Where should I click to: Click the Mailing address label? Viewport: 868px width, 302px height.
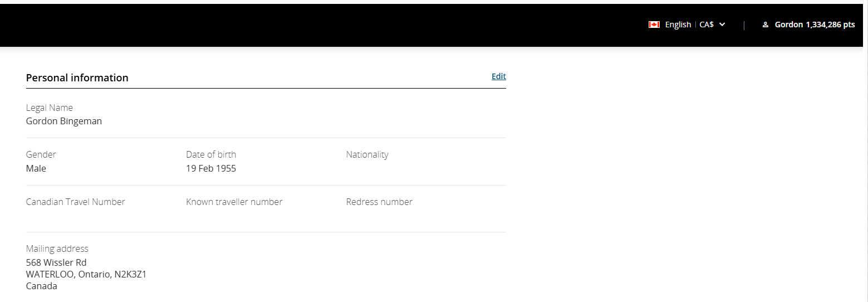pyautogui.click(x=57, y=249)
